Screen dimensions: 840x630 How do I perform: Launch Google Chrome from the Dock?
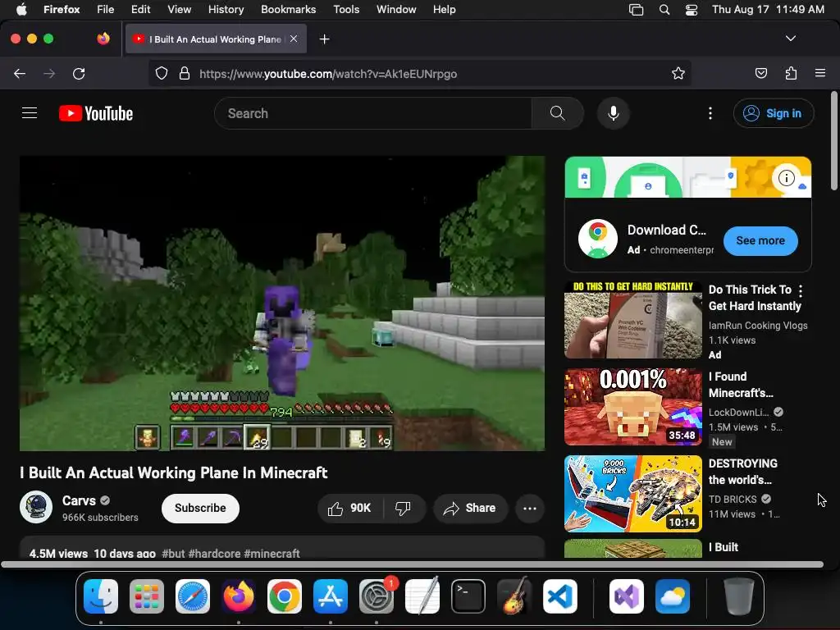pyautogui.click(x=285, y=596)
